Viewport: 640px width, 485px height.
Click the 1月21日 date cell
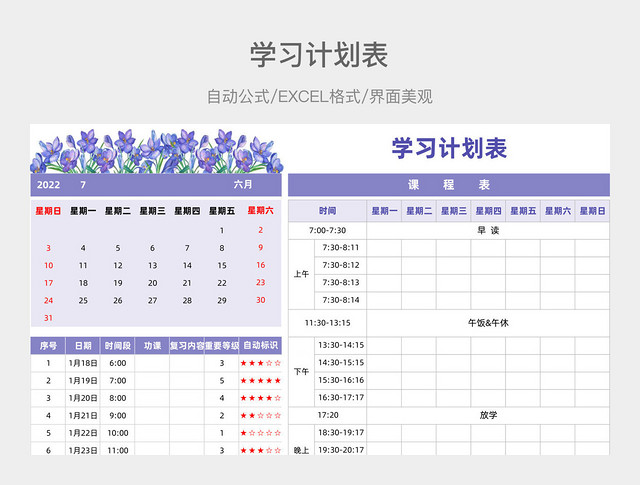coord(83,416)
